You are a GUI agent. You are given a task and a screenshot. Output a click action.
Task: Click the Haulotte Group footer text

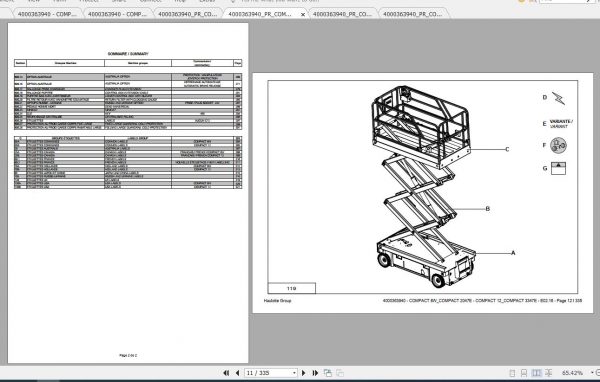tap(277, 301)
